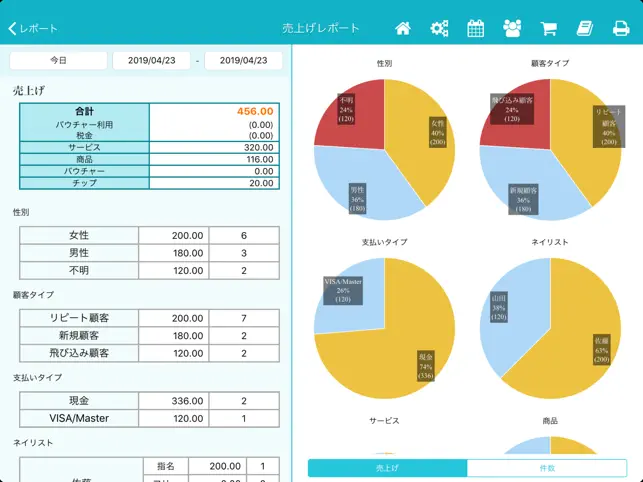Select the 不明 row in gender table
Screen dimensions: 643x482
click(x=149, y=271)
